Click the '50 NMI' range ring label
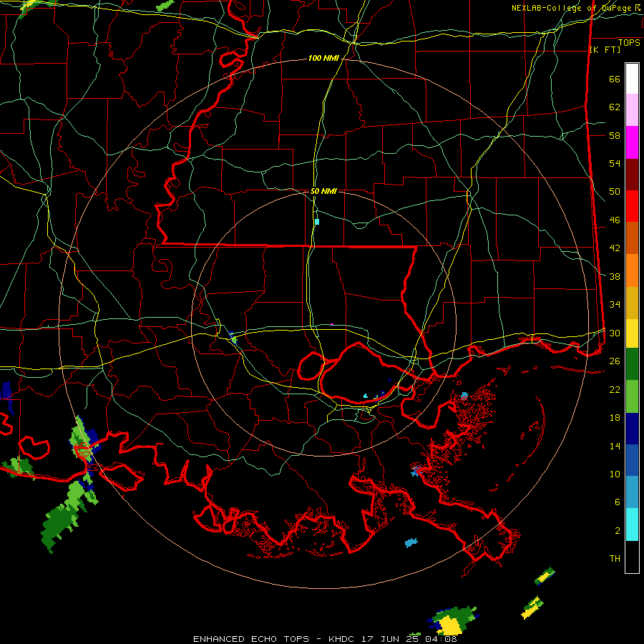 (x=323, y=191)
